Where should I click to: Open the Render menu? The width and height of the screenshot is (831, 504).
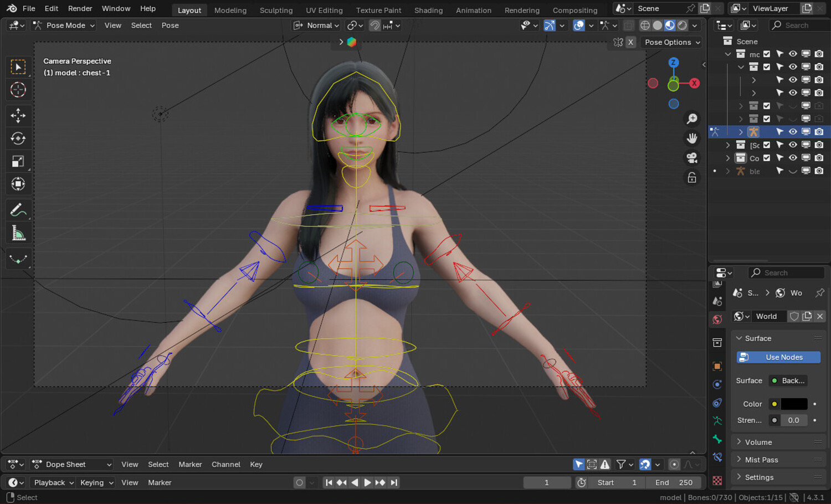[80, 8]
